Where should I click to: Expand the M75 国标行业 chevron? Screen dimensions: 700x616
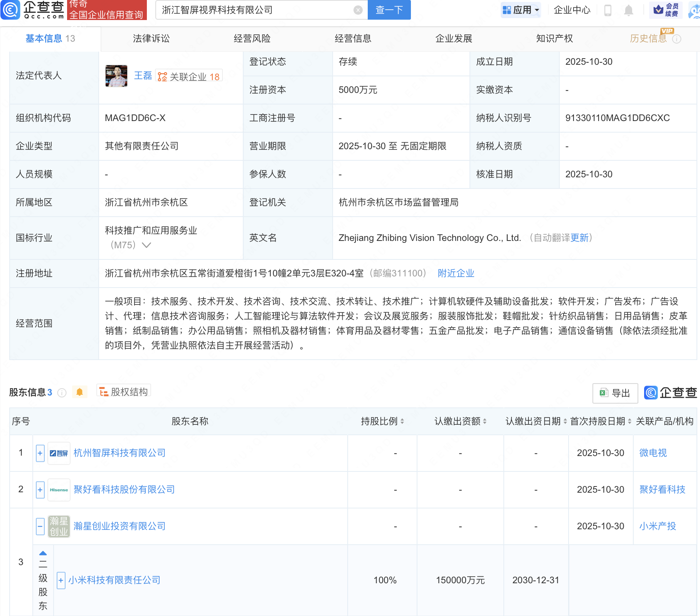coord(146,245)
